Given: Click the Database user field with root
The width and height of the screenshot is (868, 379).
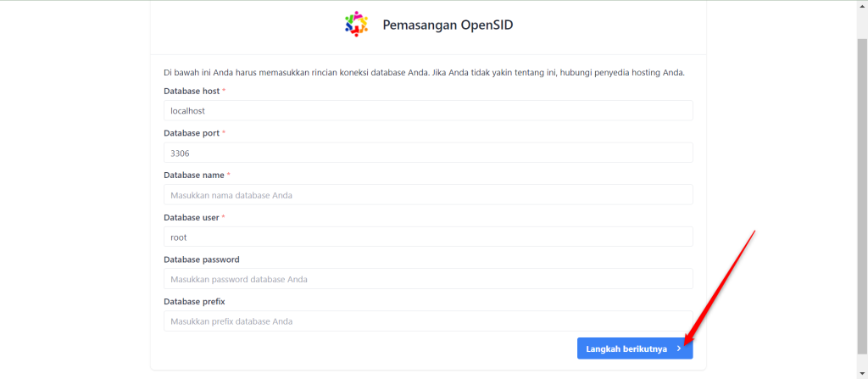Looking at the screenshot, I should (428, 237).
